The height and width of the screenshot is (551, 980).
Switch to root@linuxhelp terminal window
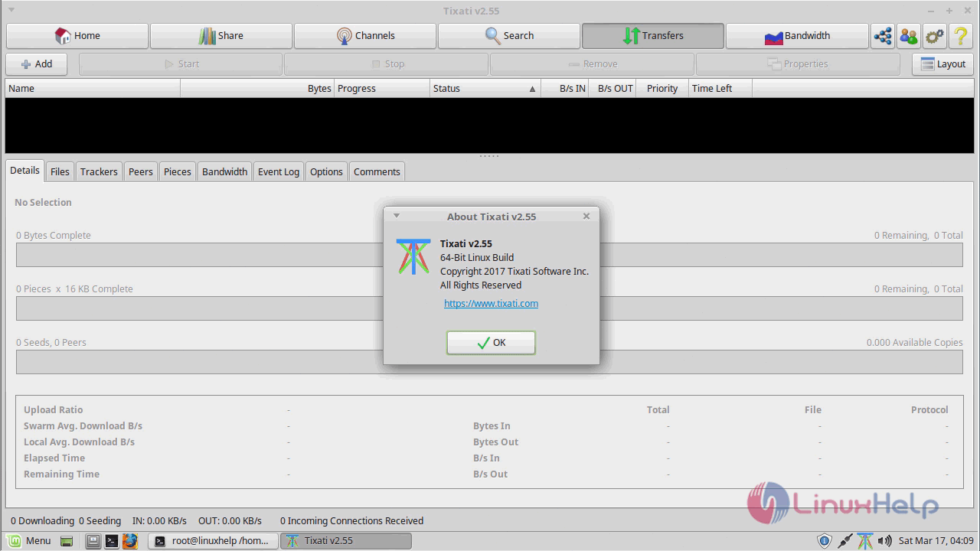click(x=213, y=541)
